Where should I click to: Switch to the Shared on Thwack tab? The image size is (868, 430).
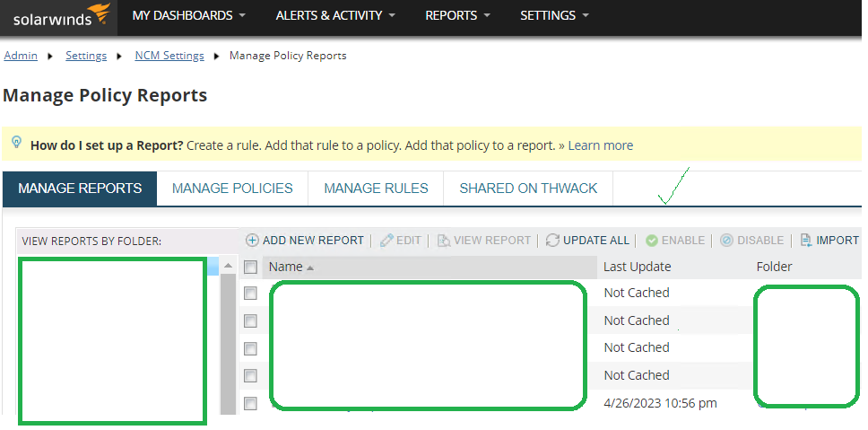528,189
